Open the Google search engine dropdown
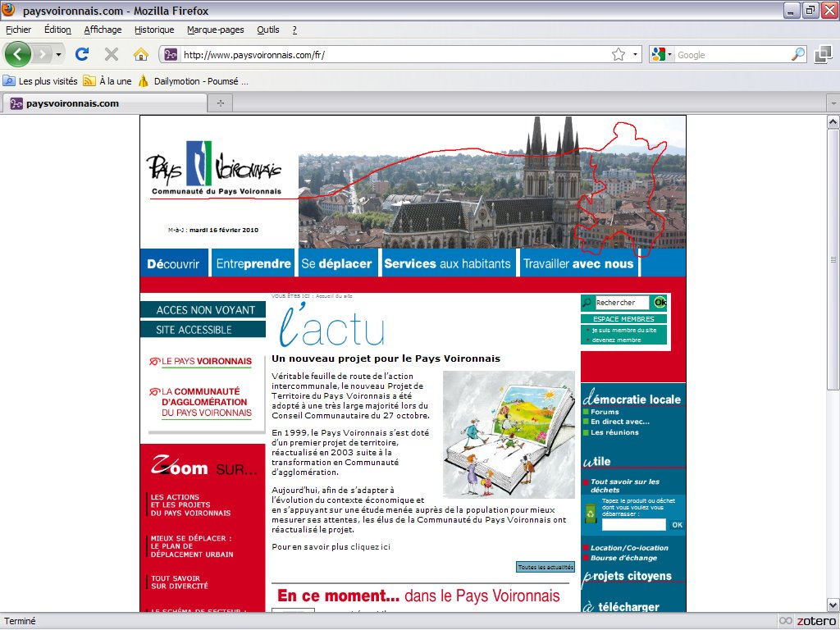The height and width of the screenshot is (630, 840). click(x=662, y=55)
